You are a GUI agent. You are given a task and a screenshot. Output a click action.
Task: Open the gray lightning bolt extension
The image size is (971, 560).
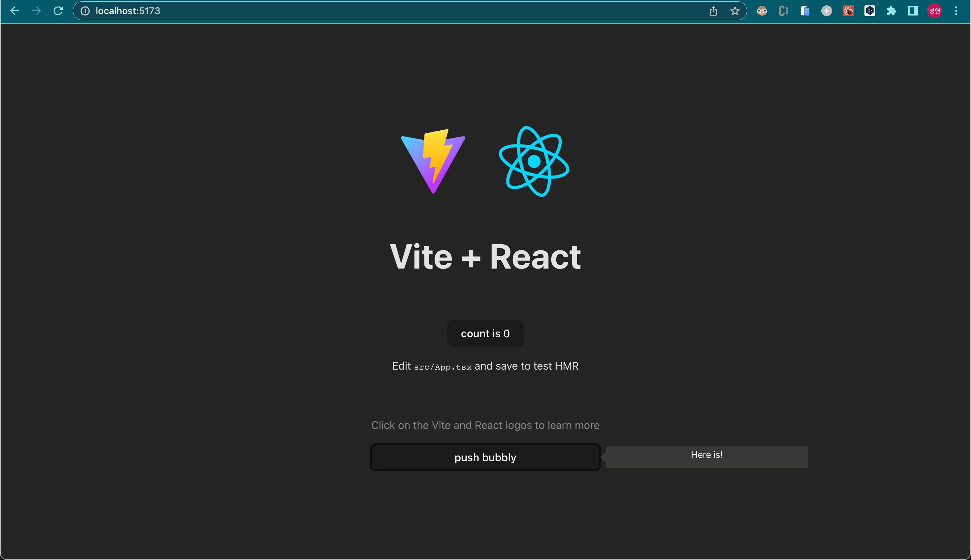[x=826, y=11]
